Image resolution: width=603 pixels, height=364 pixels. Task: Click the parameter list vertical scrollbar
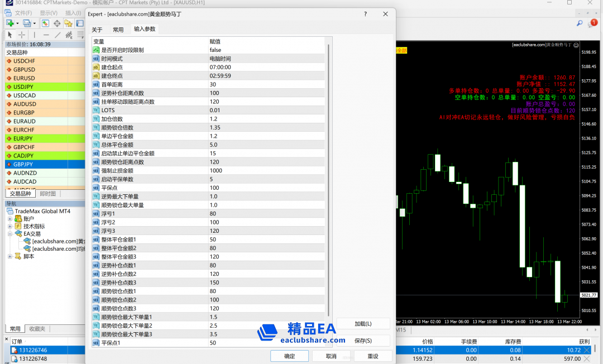(328, 179)
